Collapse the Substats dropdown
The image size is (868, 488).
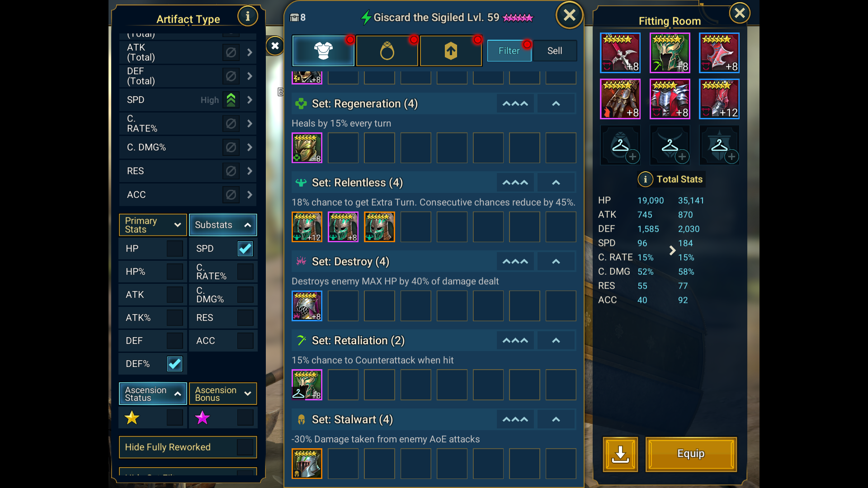click(x=223, y=225)
